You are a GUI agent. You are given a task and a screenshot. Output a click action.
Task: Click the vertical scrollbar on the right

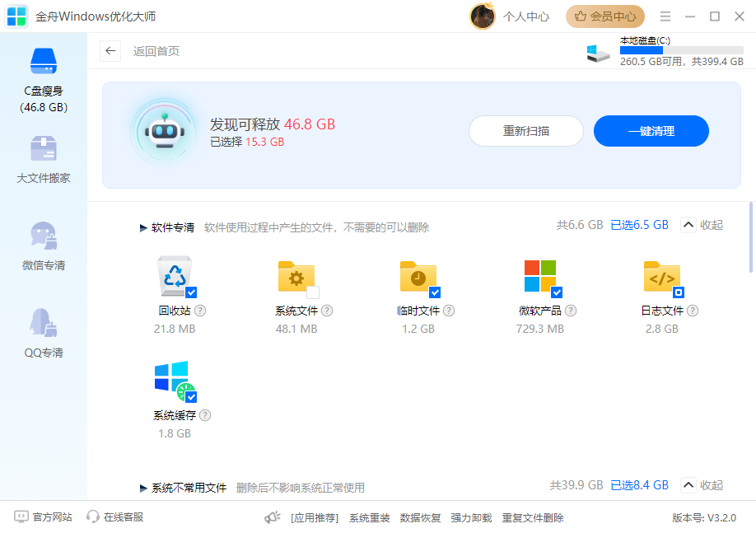point(750,239)
